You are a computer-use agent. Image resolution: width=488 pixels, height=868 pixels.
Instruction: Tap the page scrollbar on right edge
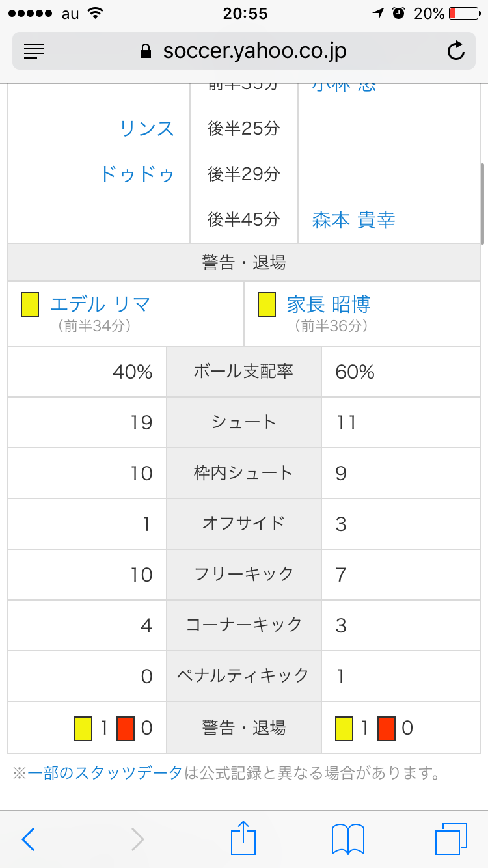tap(482, 203)
